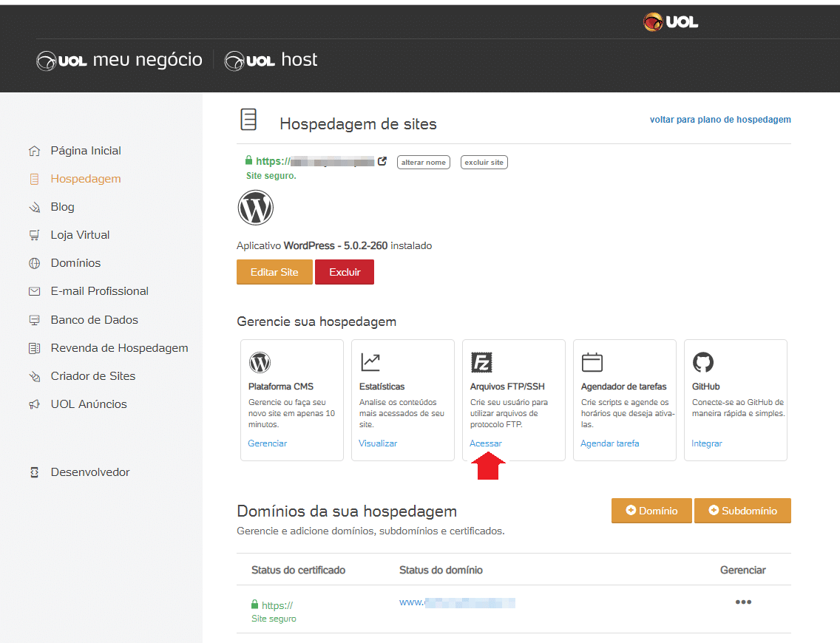Click the Gerenciar column header
840x643 pixels.
(743, 570)
